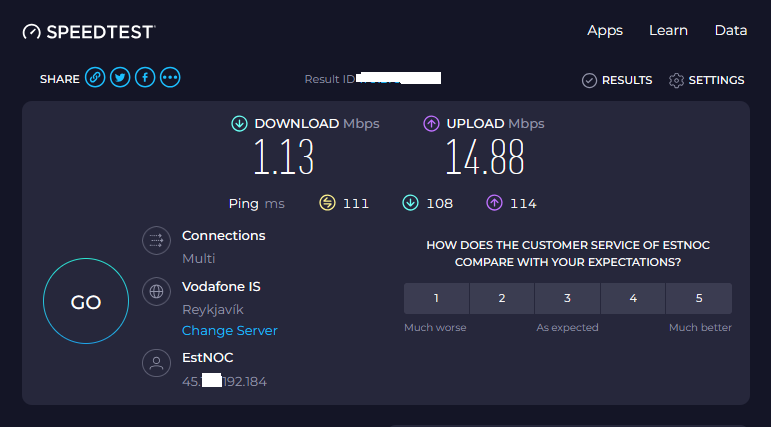Open the Data menu

coord(731,30)
